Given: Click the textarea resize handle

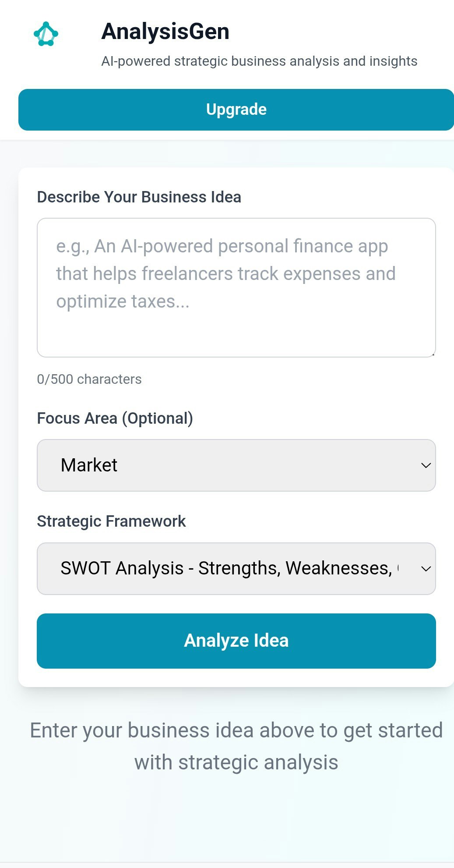Looking at the screenshot, I should tap(433, 354).
